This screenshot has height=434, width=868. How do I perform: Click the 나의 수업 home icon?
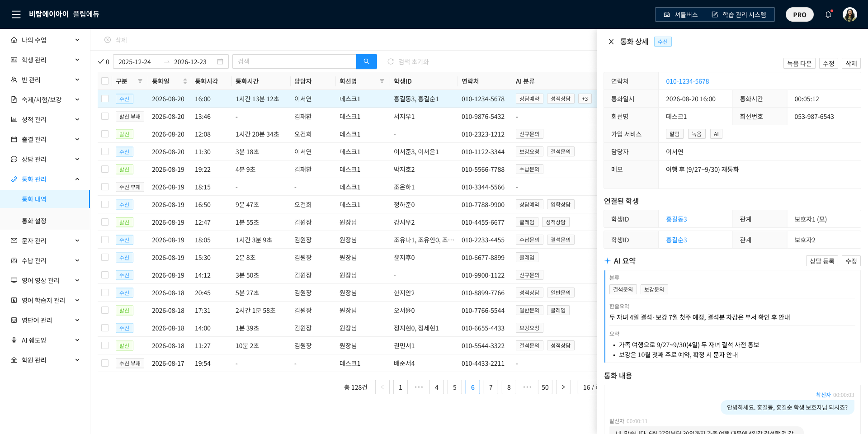tap(14, 40)
